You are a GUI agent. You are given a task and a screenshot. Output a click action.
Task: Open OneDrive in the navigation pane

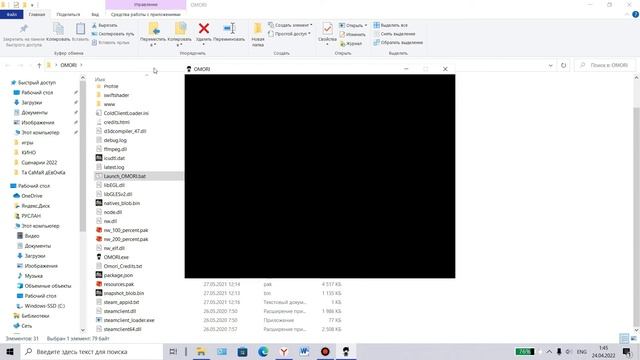click(32, 196)
